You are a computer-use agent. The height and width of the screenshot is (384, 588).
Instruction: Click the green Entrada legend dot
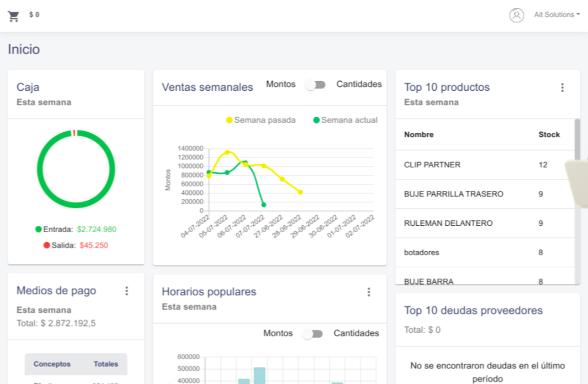coord(39,229)
